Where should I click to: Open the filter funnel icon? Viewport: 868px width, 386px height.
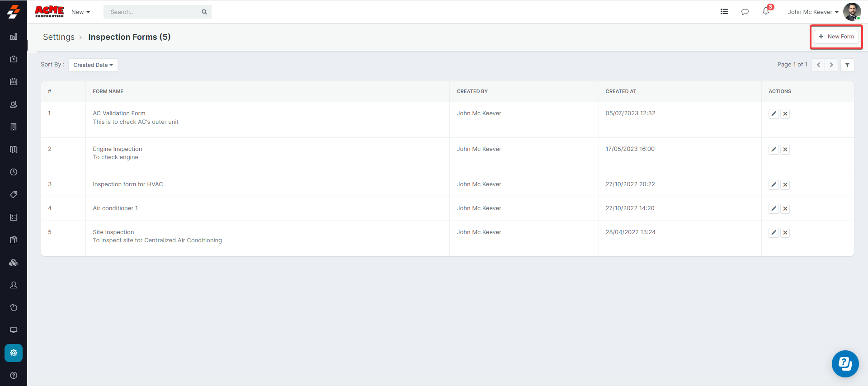coord(847,65)
